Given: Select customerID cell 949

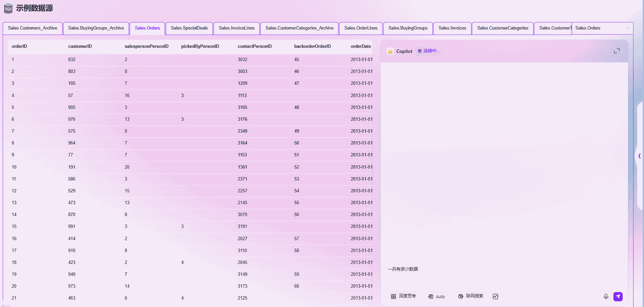Looking at the screenshot, I should [x=72, y=274].
